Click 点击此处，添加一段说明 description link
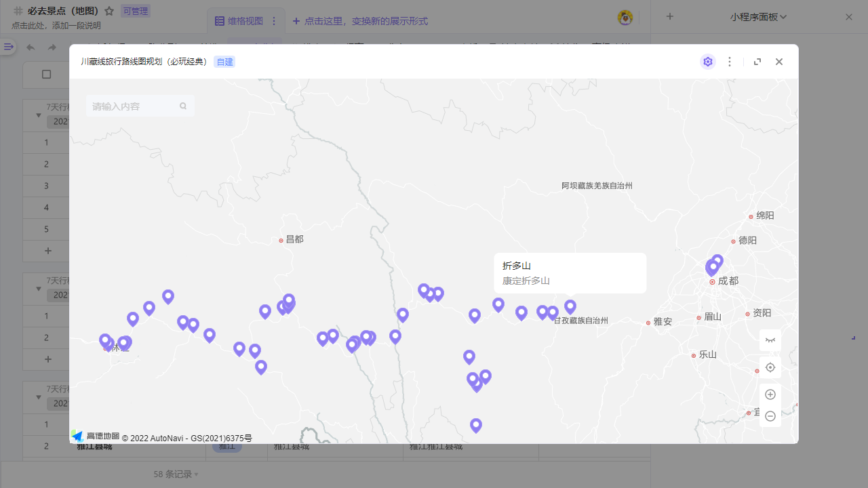The height and width of the screenshot is (488, 868). click(x=56, y=26)
